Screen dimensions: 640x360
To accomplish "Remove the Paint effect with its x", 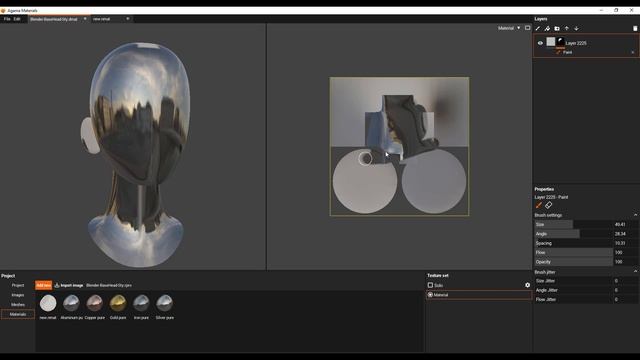I will coord(633,53).
